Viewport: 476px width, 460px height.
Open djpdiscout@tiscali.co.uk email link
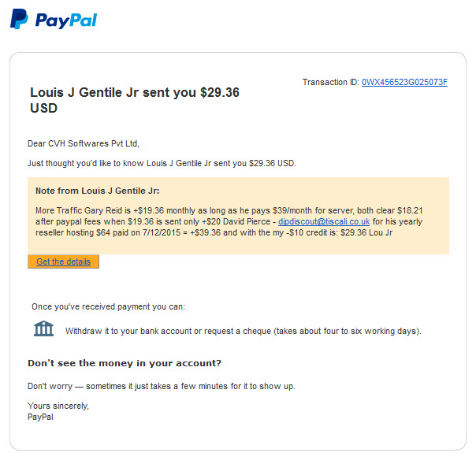tap(324, 221)
